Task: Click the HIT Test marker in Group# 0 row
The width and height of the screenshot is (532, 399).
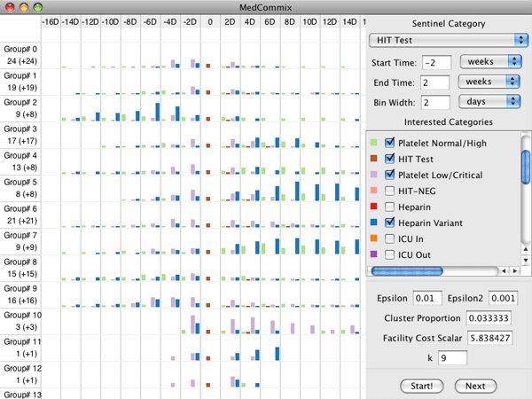Action: (x=208, y=66)
